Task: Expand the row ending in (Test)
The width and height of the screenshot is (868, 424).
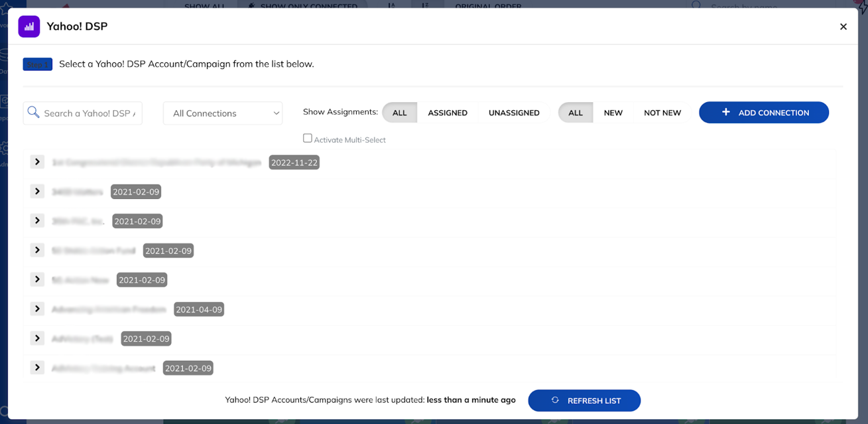Action: [x=37, y=338]
